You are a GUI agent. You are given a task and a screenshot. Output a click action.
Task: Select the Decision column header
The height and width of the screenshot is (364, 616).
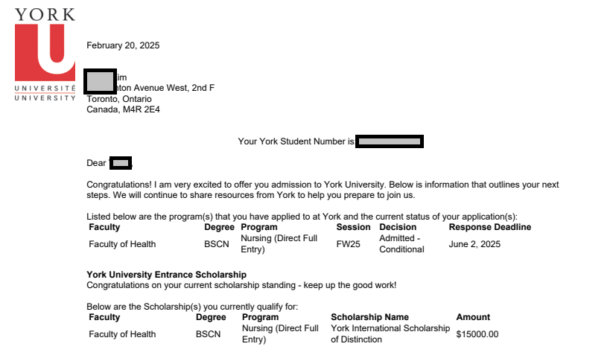[x=398, y=227]
